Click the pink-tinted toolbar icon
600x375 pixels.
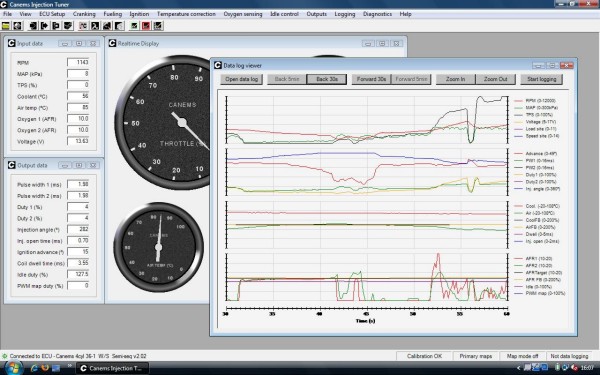tap(83, 26)
